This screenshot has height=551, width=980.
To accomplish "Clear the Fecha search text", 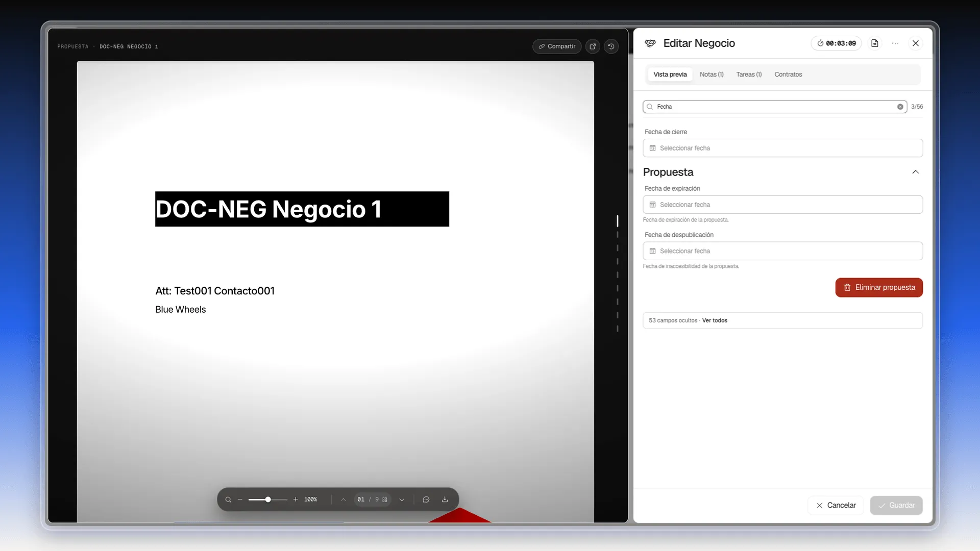I will click(x=900, y=107).
